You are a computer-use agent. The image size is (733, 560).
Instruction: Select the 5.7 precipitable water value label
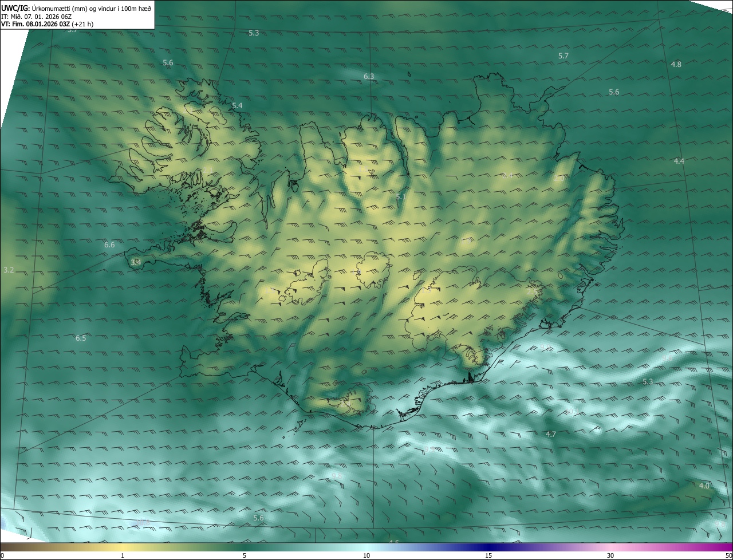[563, 56]
